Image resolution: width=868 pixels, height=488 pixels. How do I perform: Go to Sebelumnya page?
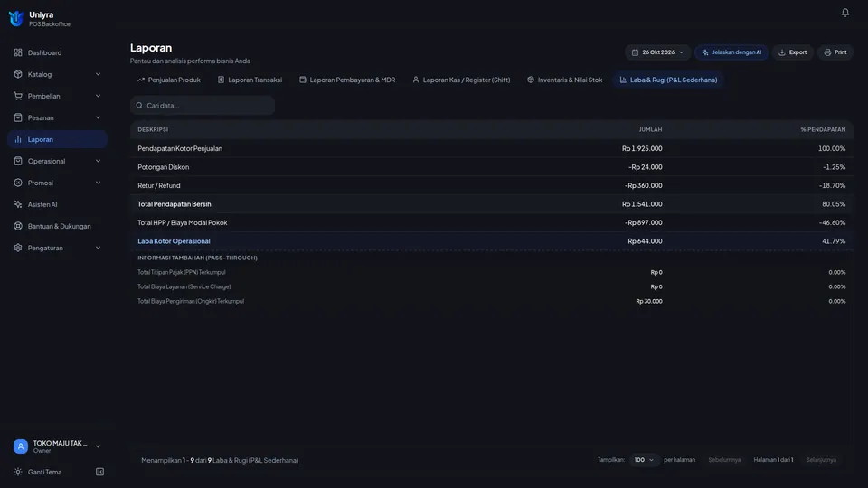pyautogui.click(x=724, y=460)
